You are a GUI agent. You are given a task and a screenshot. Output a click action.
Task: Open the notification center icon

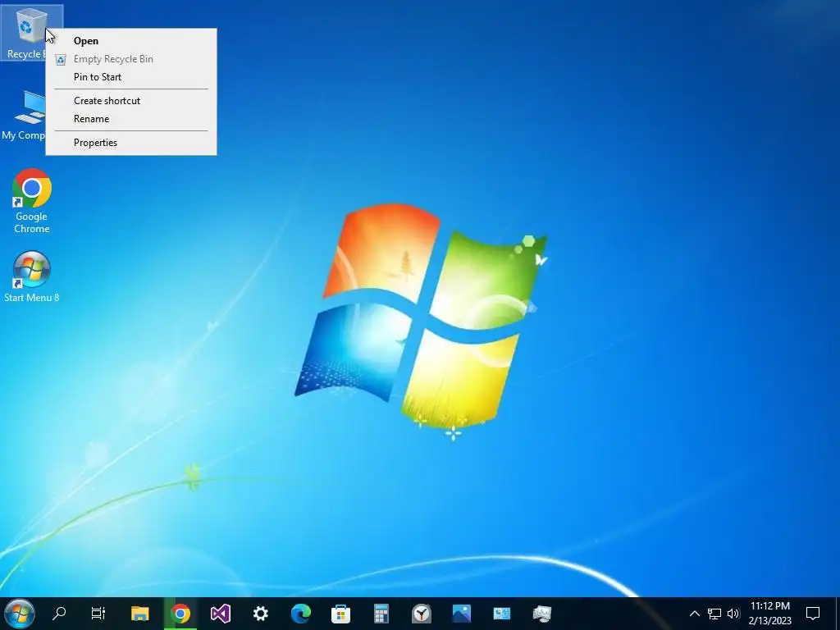[813, 614]
